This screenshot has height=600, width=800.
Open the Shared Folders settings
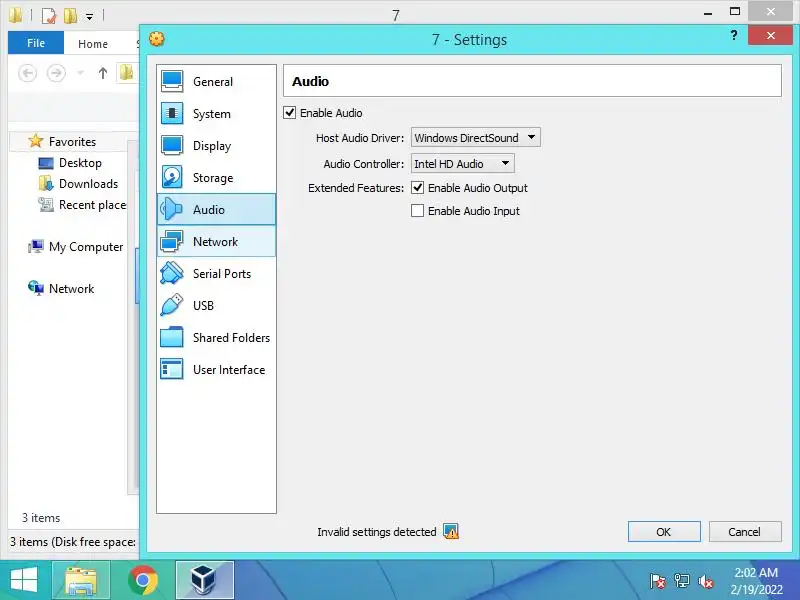pos(216,338)
